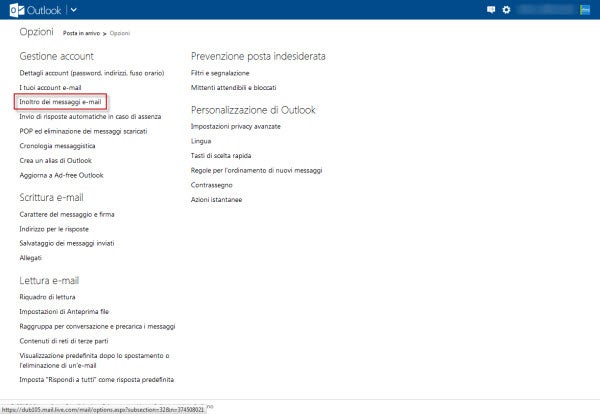Open Allegati settings link
This screenshot has width=600, height=414.
30,258
